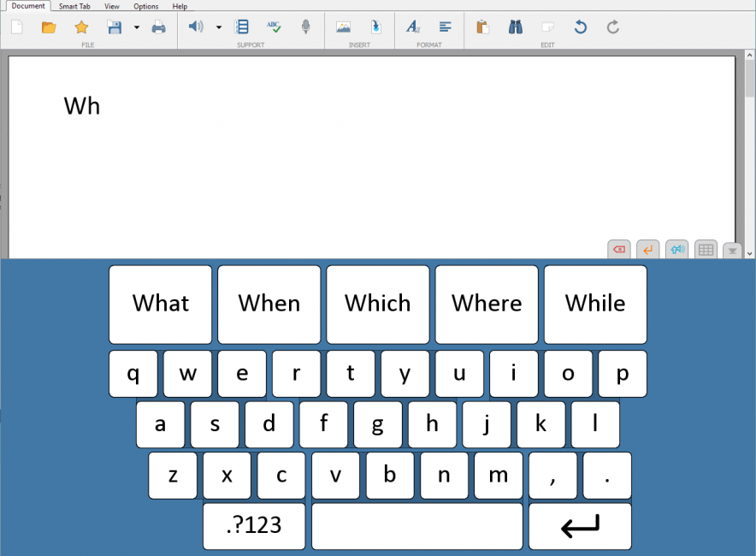The image size is (756, 556).
Task: Insert a picture using the image icon
Action: 343,27
